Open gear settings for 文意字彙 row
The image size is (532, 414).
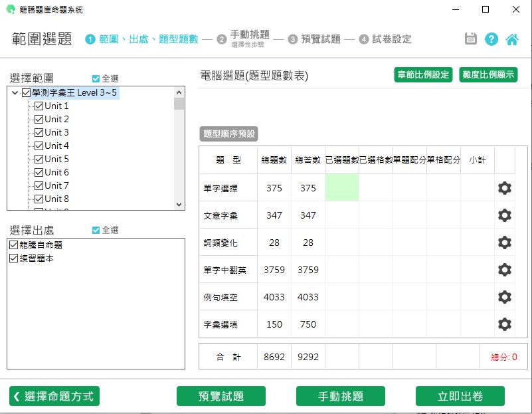[x=505, y=215]
